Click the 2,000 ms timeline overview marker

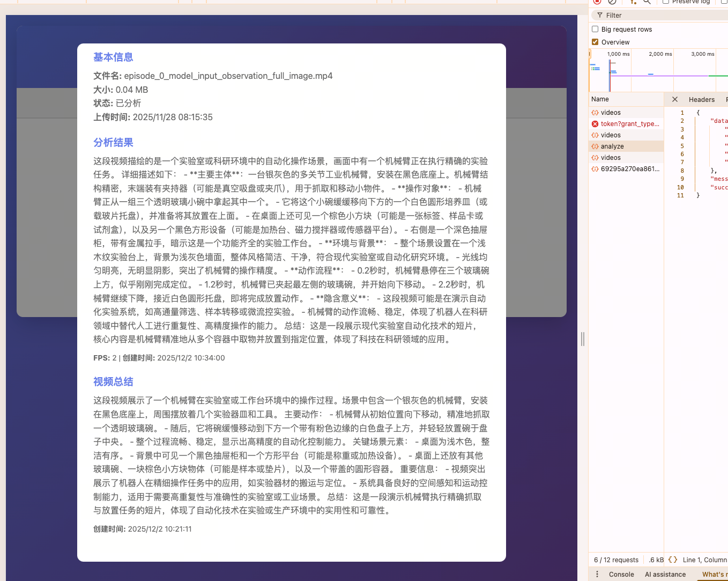point(660,54)
